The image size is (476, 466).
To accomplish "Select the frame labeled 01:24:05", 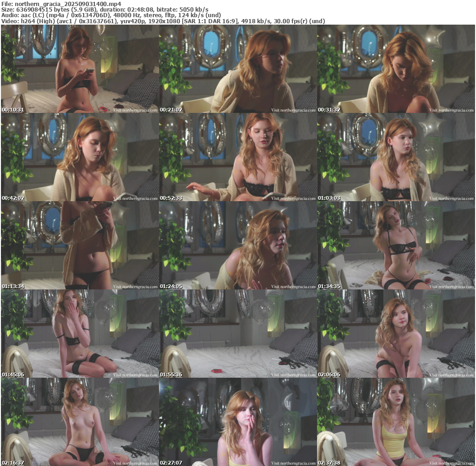I will (x=238, y=245).
